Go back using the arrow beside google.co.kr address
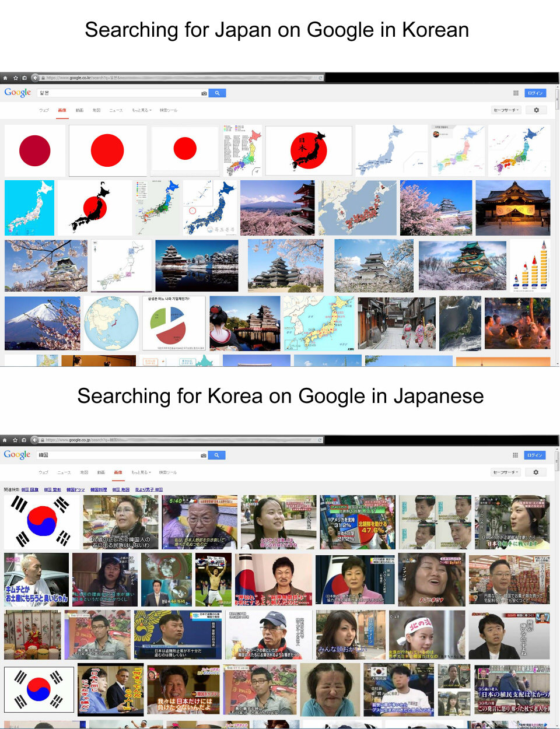The width and height of the screenshot is (560, 729). pyautogui.click(x=35, y=78)
